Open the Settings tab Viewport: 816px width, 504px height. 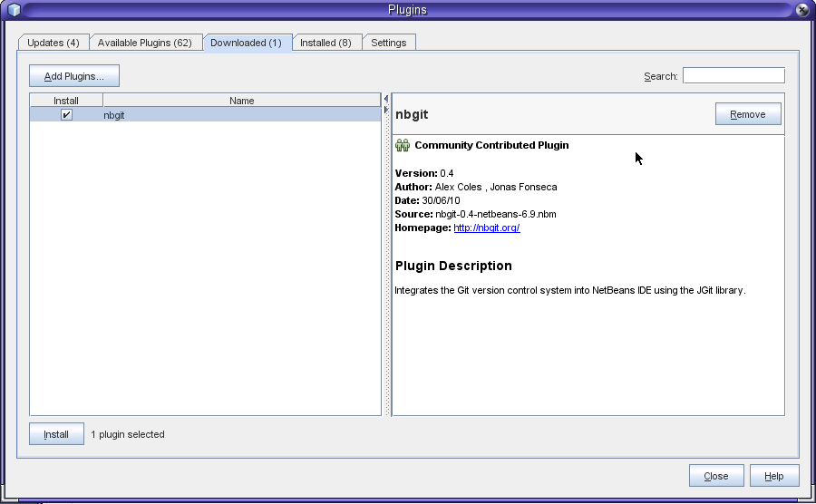coord(389,43)
